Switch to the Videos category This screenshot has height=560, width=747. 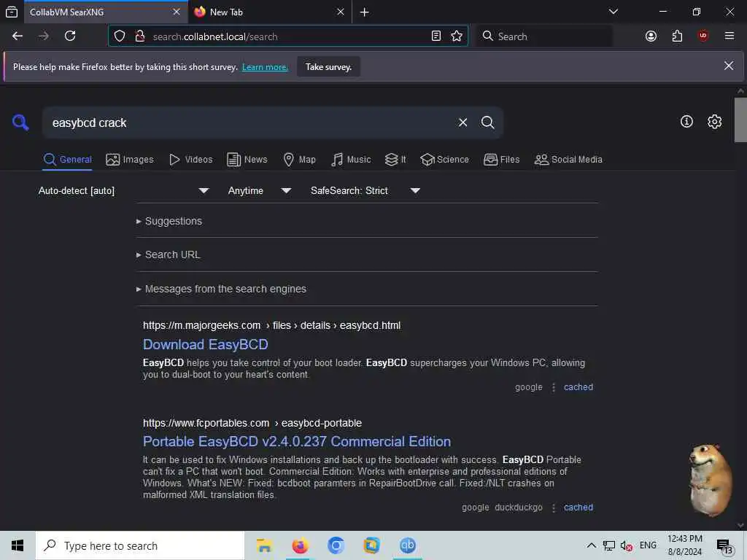(x=190, y=160)
